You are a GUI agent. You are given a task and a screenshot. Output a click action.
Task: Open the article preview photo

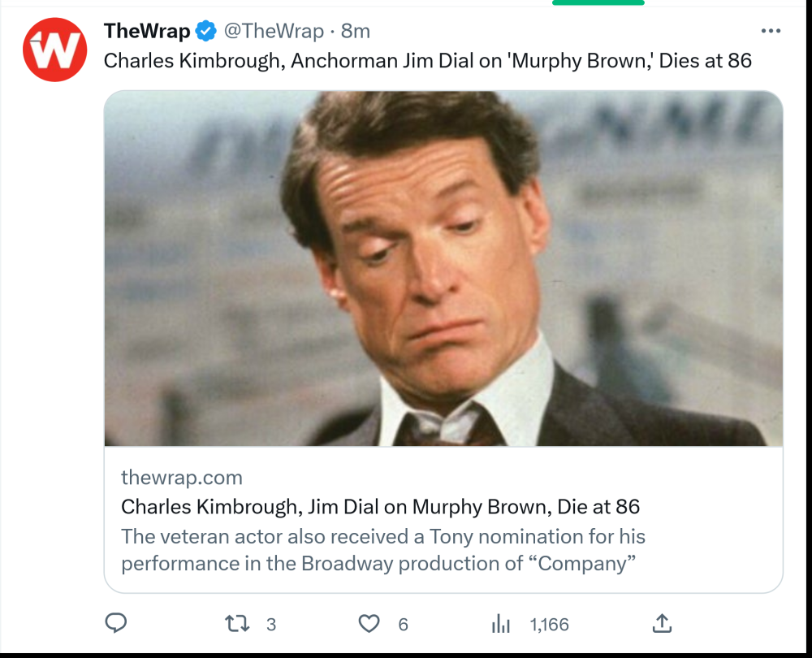coord(443,268)
